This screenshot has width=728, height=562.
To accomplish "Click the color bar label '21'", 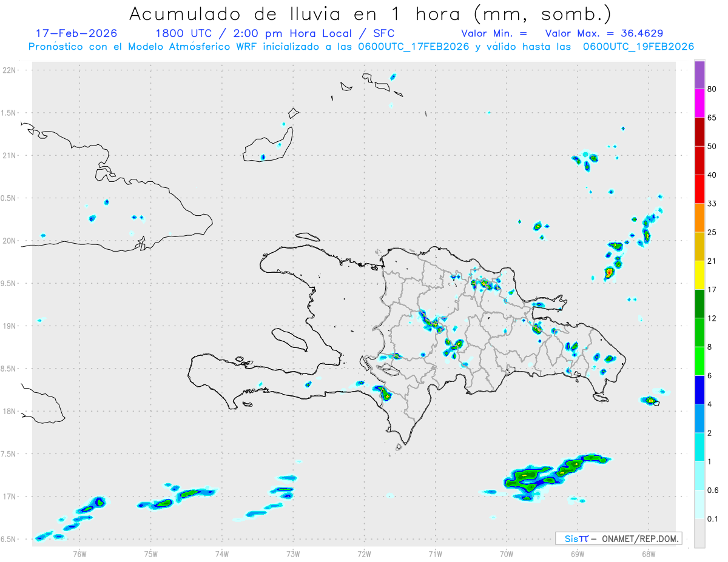I will 712,261.
